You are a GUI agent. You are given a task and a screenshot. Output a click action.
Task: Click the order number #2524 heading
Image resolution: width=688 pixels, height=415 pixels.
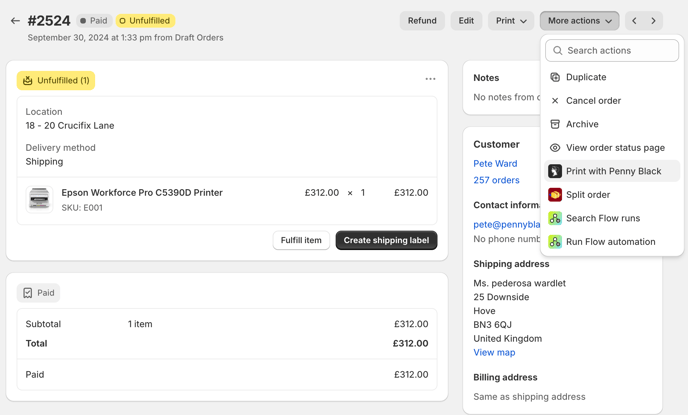(49, 21)
